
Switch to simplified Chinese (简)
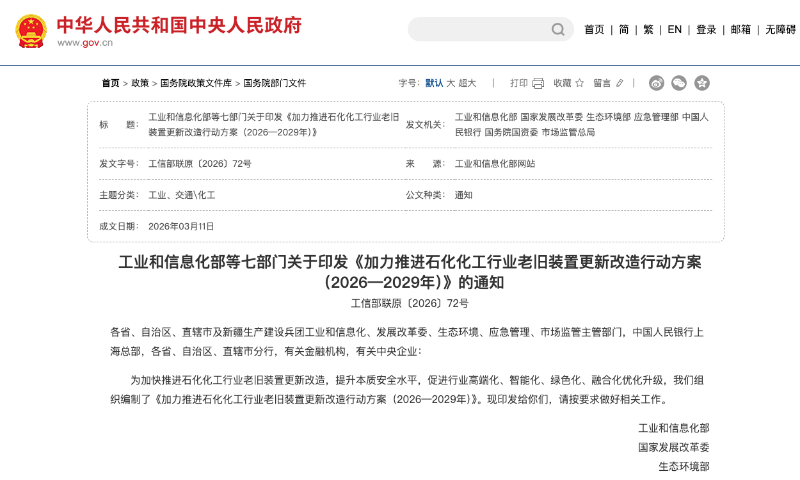coord(623,30)
